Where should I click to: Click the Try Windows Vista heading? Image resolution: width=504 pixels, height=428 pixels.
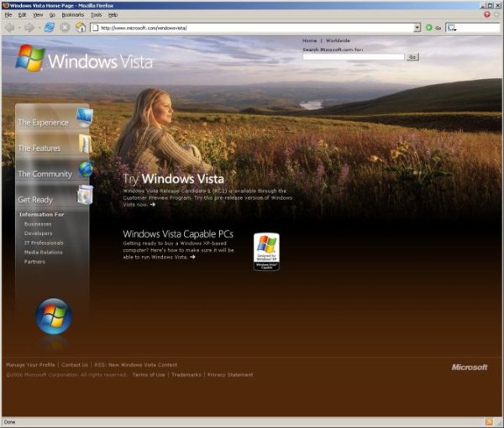pos(174,179)
